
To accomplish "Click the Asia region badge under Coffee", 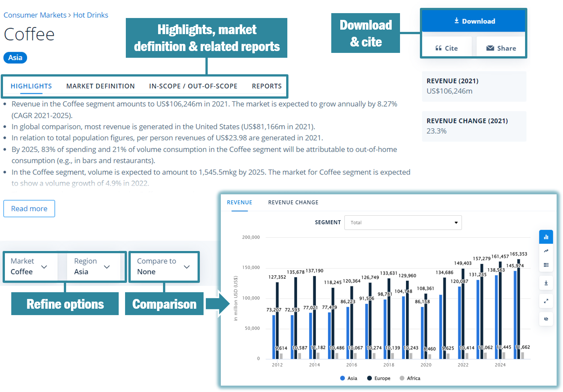I will tap(15, 58).
